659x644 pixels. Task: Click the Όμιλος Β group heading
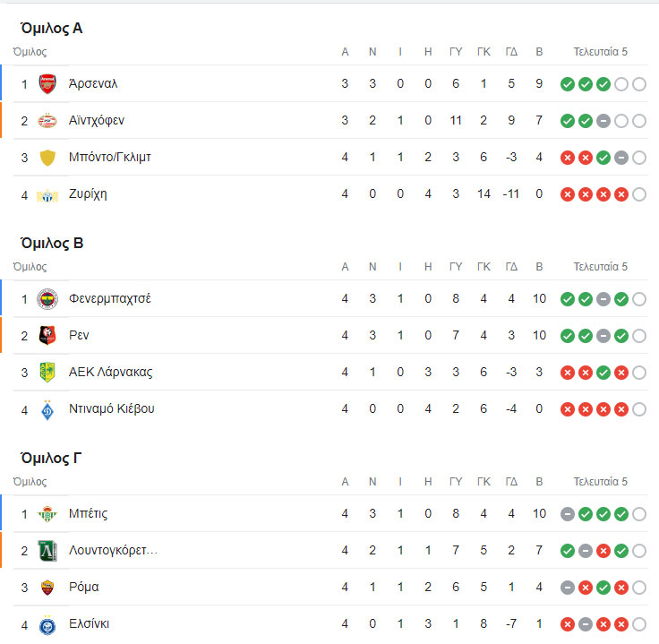(x=51, y=243)
